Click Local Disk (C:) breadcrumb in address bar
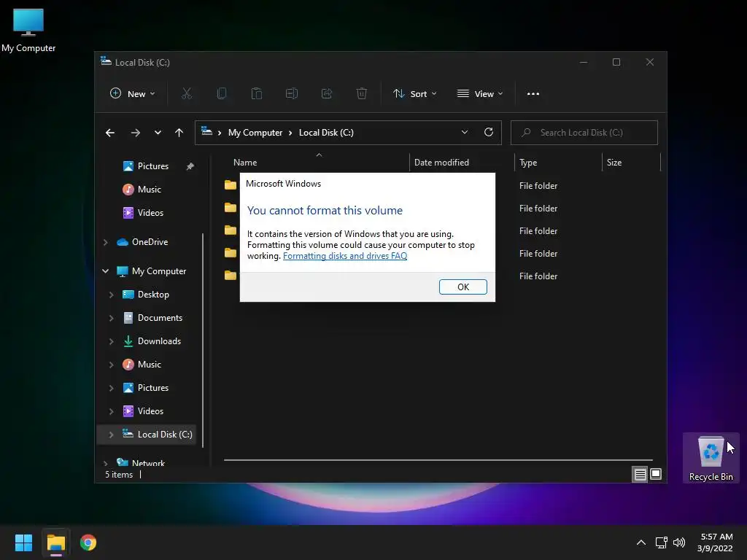This screenshot has width=747, height=560. 326,133
